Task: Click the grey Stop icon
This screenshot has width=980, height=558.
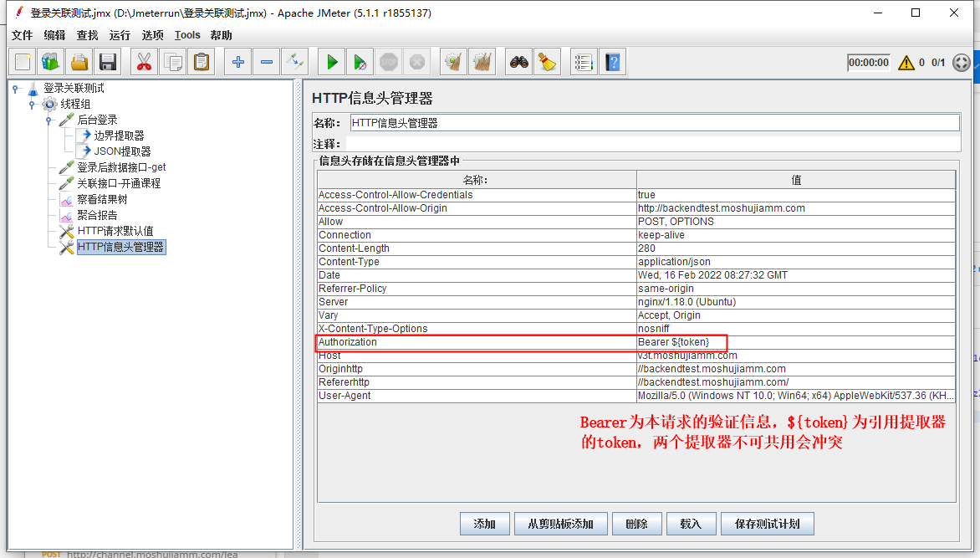Action: pos(389,62)
